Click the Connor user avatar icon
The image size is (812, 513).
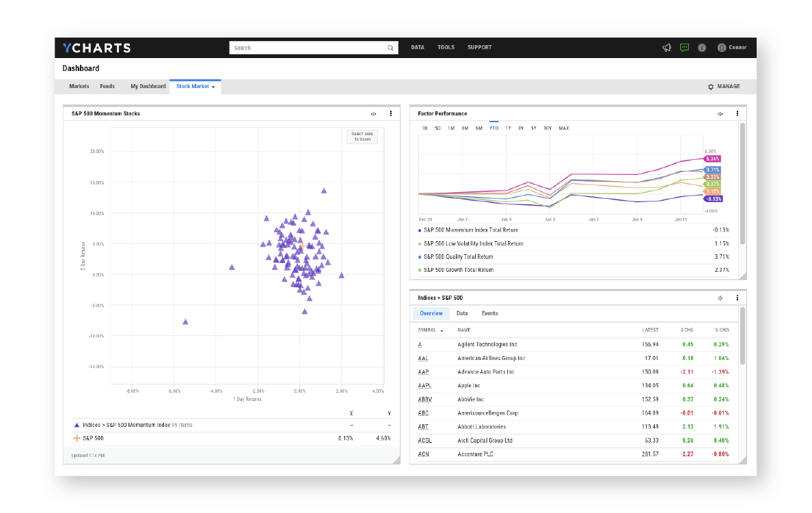pos(721,48)
